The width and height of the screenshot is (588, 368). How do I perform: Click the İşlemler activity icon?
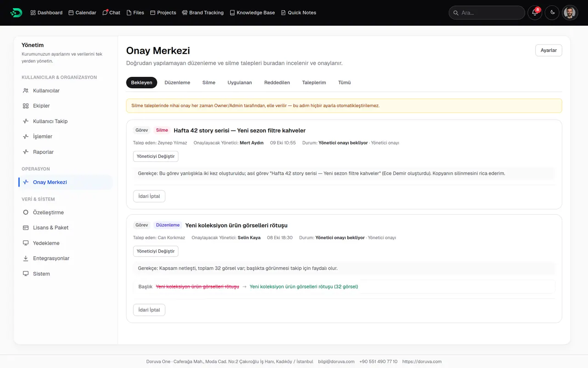(26, 137)
